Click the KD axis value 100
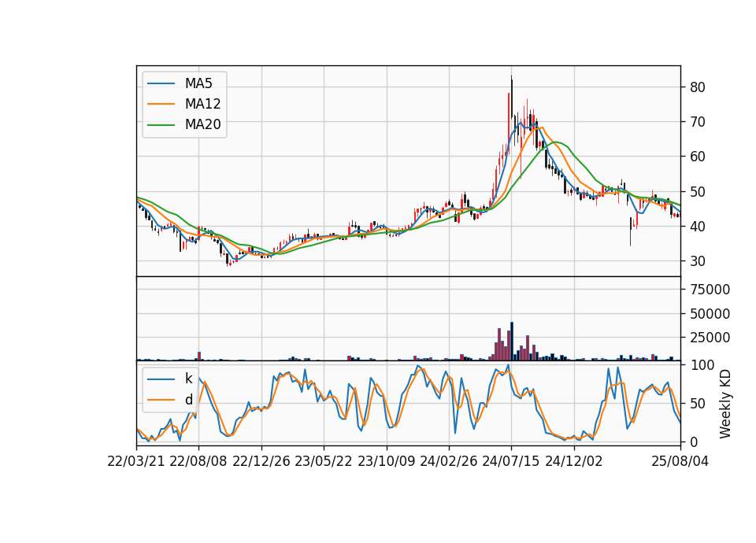Screen dimensions: 756x543 pyautogui.click(x=702, y=365)
